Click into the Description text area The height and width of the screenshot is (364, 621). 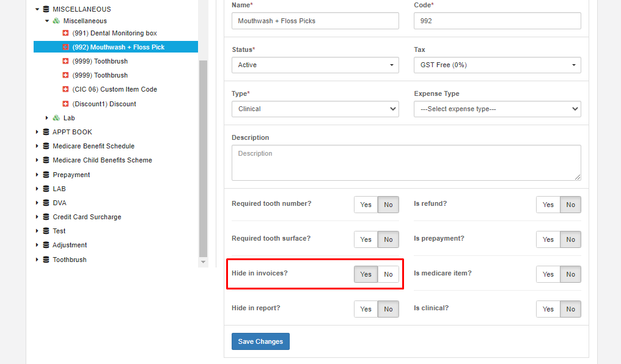click(406, 162)
